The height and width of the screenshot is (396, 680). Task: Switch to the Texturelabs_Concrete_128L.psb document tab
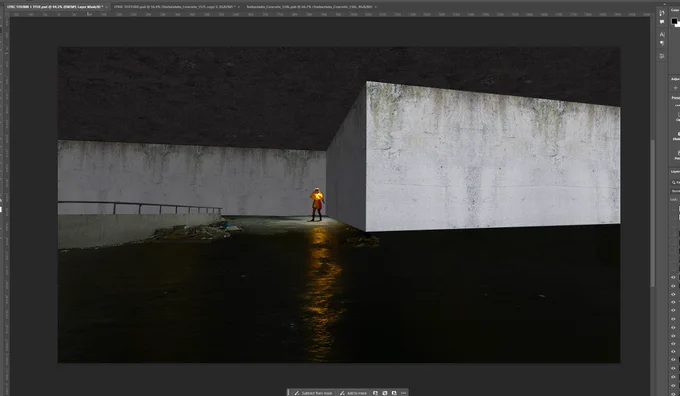coord(309,7)
